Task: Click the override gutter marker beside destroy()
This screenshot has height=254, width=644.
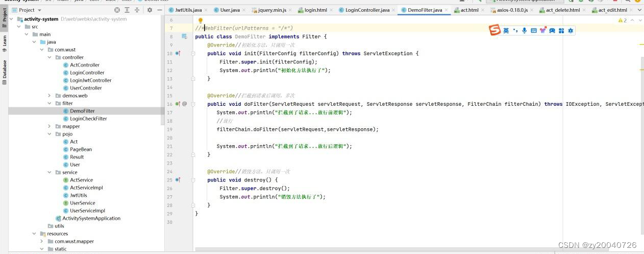Action: [x=178, y=180]
